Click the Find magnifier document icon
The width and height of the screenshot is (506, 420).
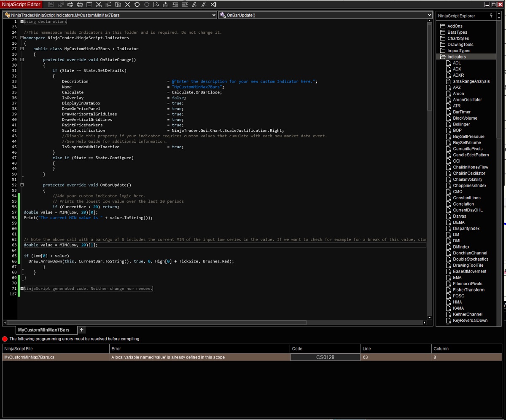pos(156,5)
